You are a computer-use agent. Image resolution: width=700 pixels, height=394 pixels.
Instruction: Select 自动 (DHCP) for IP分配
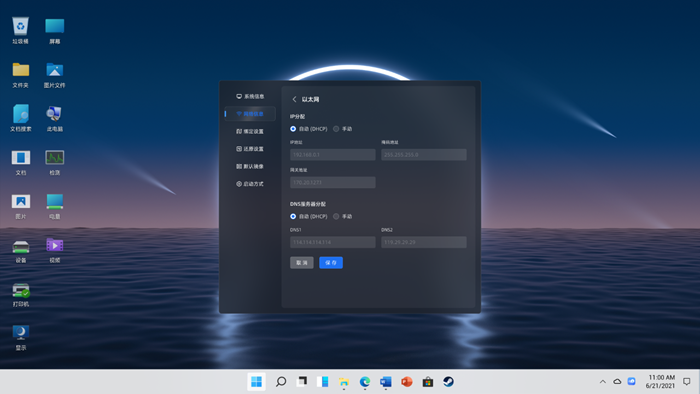pos(293,129)
